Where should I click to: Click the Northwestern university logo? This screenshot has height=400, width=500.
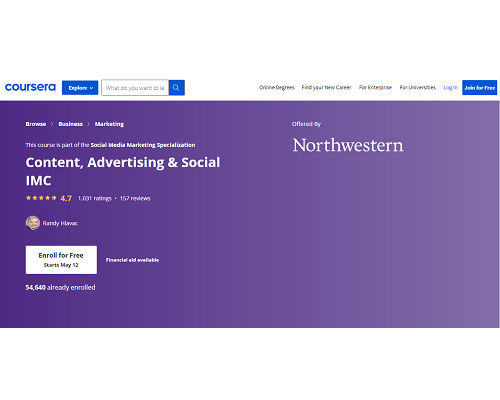[x=348, y=145]
